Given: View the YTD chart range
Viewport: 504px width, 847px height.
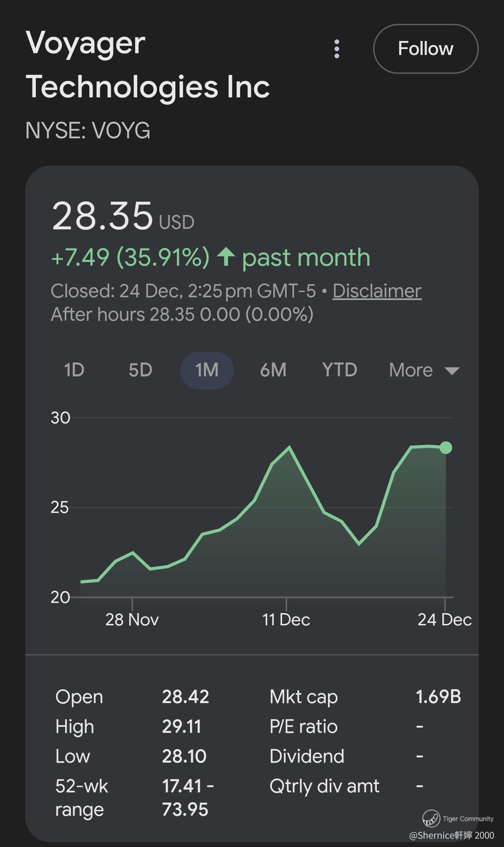Looking at the screenshot, I should pyautogui.click(x=339, y=370).
